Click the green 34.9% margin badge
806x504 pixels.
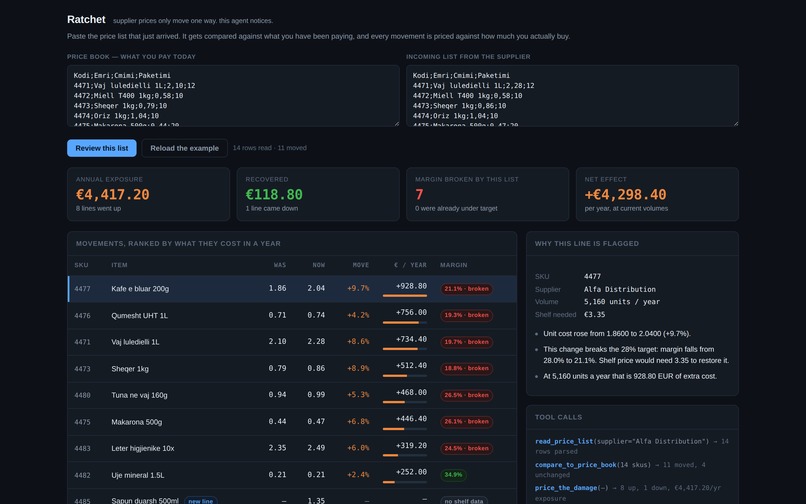coord(453,475)
